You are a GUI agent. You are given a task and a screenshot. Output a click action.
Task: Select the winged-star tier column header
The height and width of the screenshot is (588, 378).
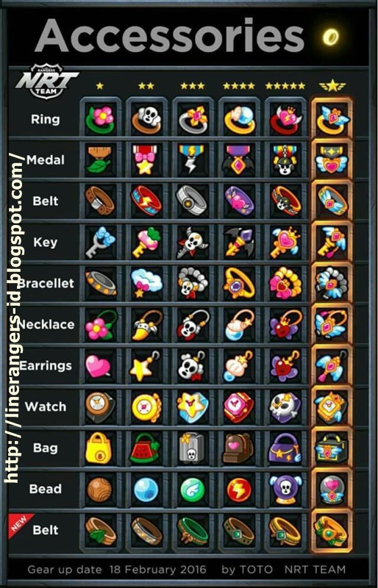click(332, 86)
